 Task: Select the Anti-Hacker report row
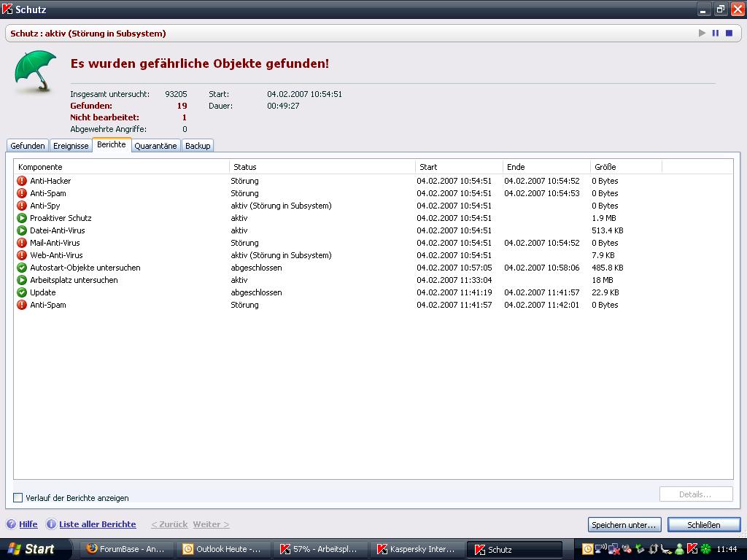pos(373,181)
